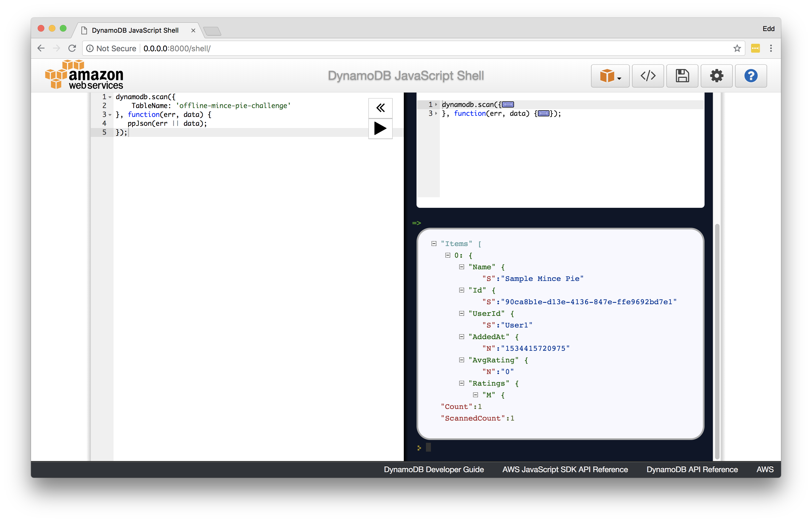Collapse item 0 object node

click(448, 255)
